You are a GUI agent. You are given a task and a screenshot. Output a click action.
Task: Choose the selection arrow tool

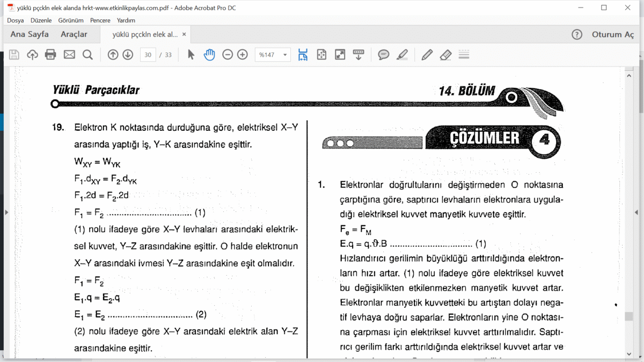pos(191,55)
